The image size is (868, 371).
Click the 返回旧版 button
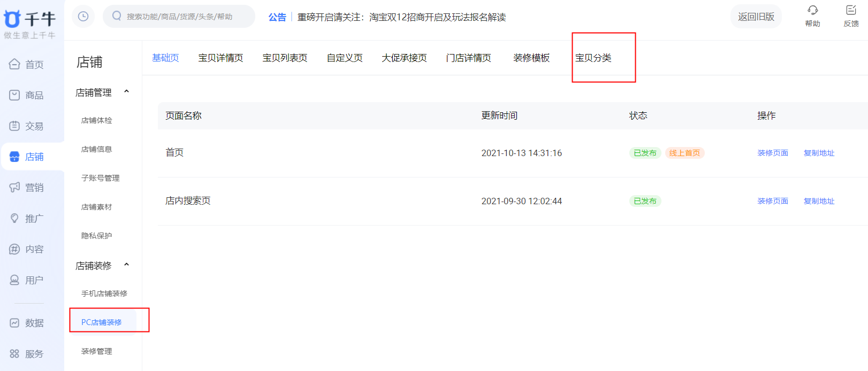point(756,17)
